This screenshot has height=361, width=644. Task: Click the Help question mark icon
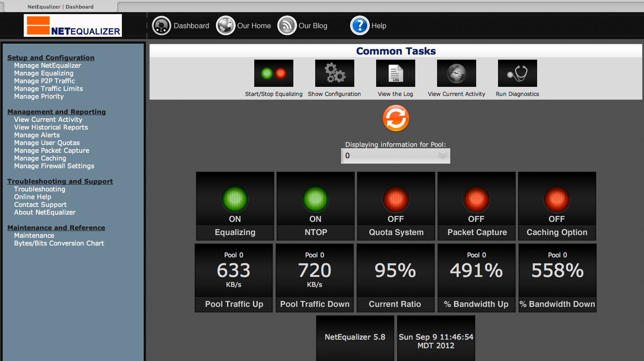359,26
